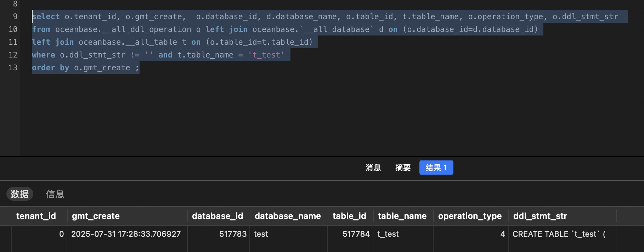
Task: Click the ddl_stmt_str column header
Action: tap(540, 216)
